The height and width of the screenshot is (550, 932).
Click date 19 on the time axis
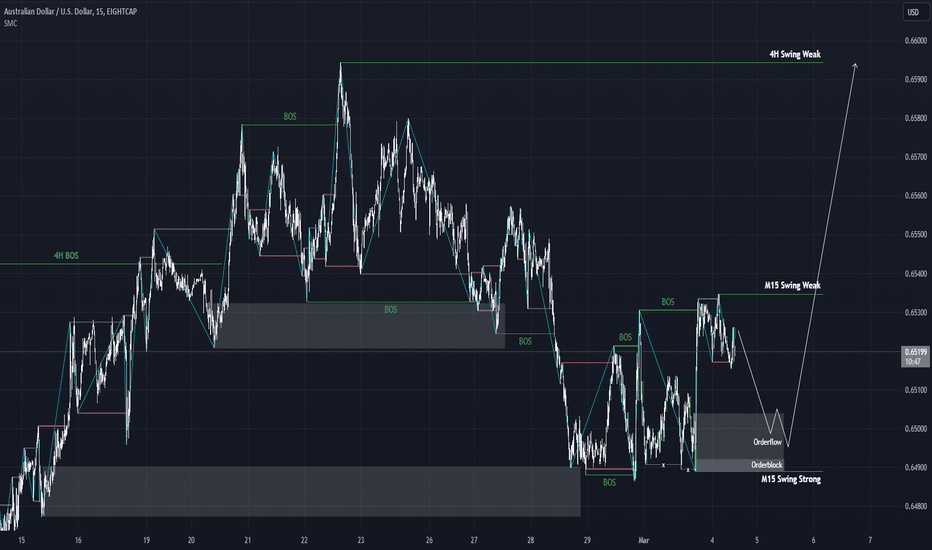click(x=146, y=540)
